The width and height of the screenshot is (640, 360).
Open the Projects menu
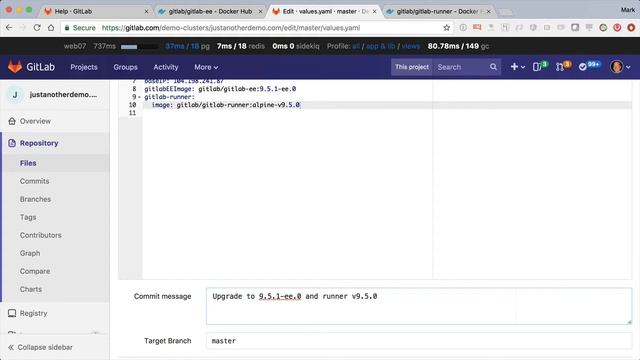pyautogui.click(x=84, y=67)
